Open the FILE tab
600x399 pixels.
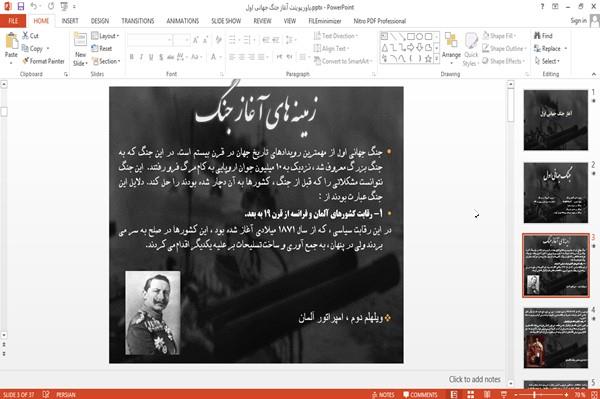13,21
